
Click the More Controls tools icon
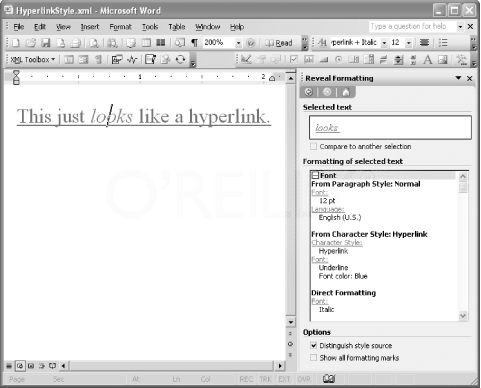point(462,60)
